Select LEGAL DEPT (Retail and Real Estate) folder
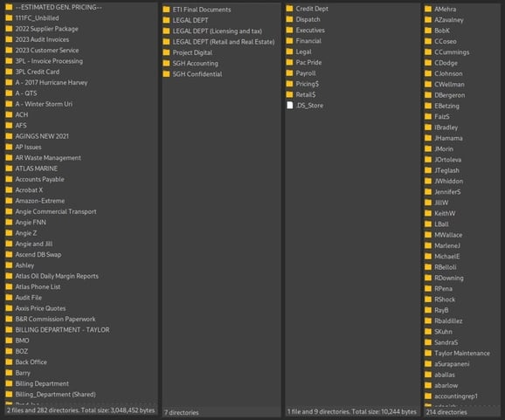 coord(224,42)
